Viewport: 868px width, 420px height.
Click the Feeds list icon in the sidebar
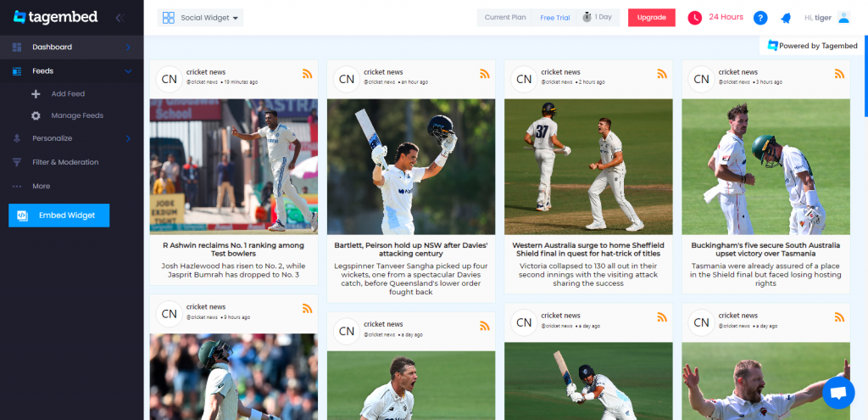17,71
